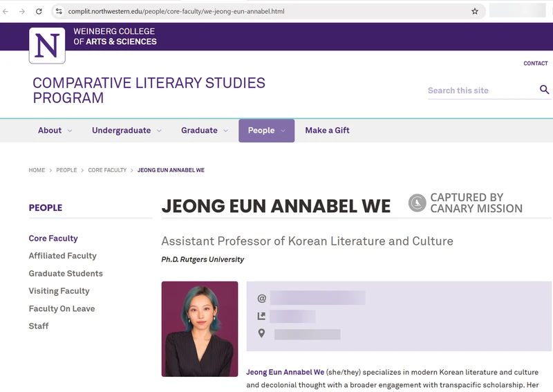Click the site information icon in address bar
The height and width of the screenshot is (392, 553).
(x=59, y=12)
